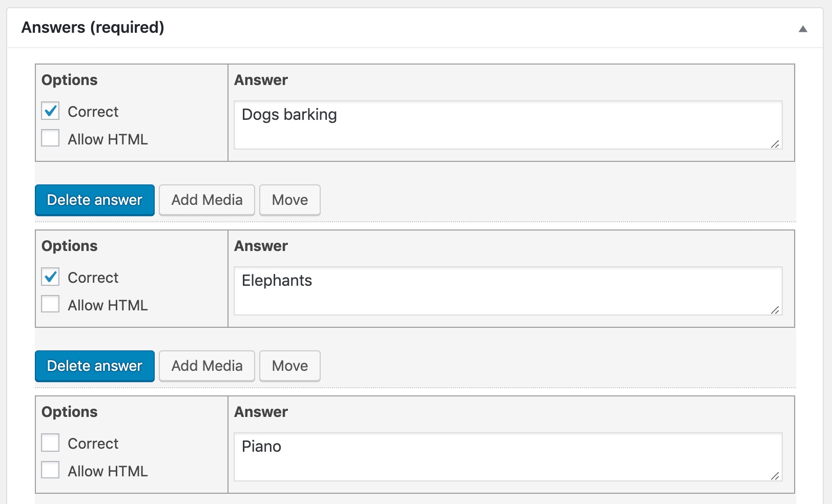
Task: Click inside the Piano text field
Action: [507, 456]
